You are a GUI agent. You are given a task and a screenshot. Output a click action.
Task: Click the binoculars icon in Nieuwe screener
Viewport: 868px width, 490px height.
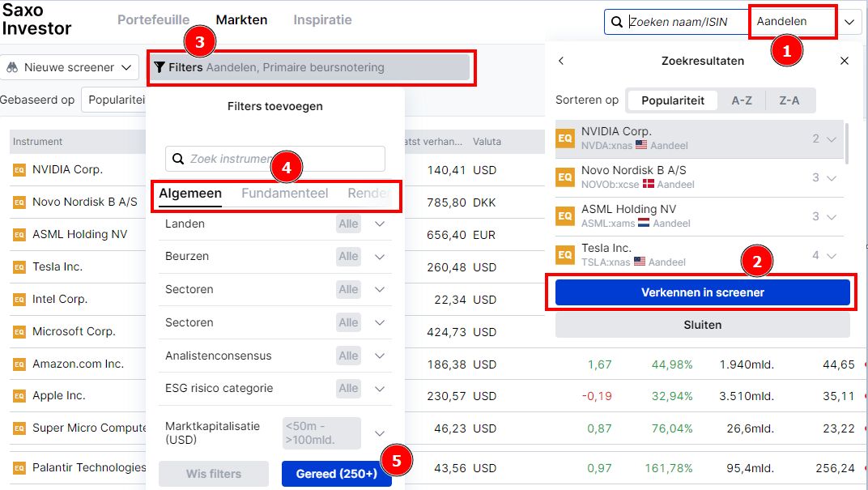tap(12, 67)
